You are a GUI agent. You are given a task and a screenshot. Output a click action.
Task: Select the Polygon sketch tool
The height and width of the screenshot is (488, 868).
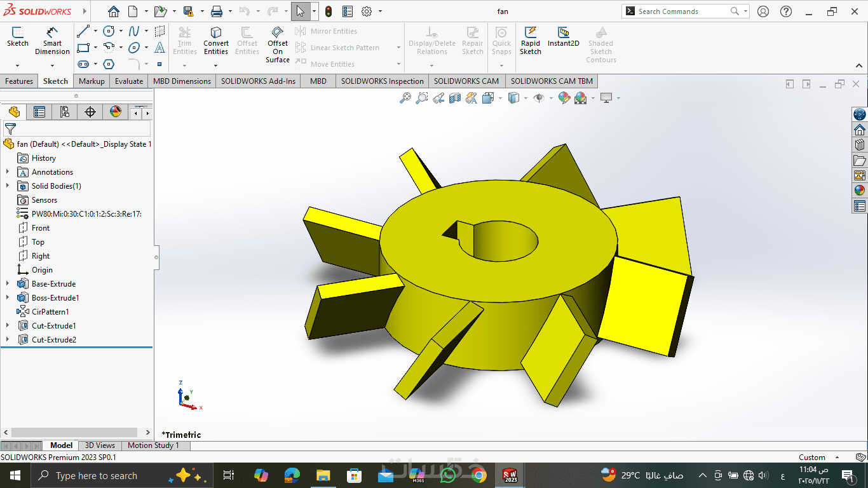tap(109, 64)
